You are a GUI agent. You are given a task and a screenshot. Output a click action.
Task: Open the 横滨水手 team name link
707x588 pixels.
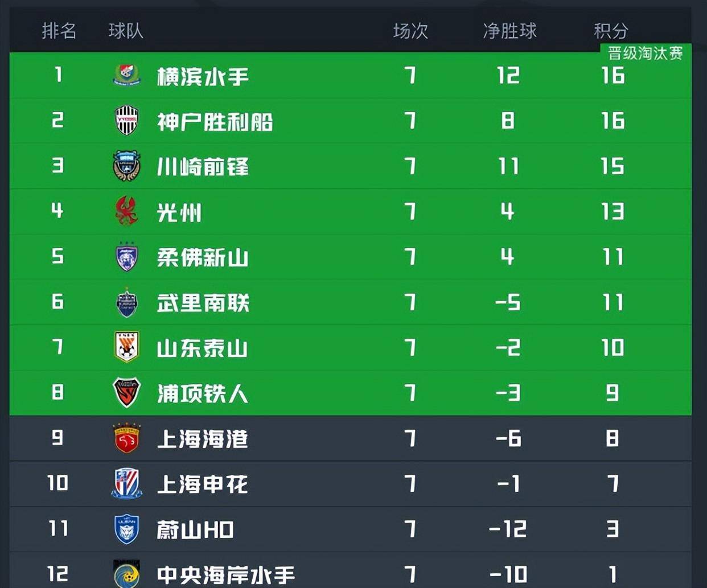203,76
